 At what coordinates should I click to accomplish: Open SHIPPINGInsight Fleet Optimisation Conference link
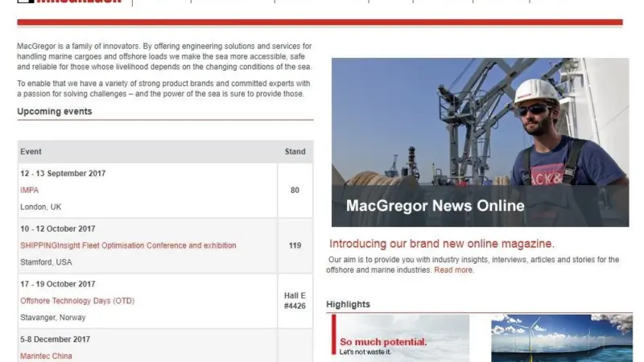tap(128, 245)
